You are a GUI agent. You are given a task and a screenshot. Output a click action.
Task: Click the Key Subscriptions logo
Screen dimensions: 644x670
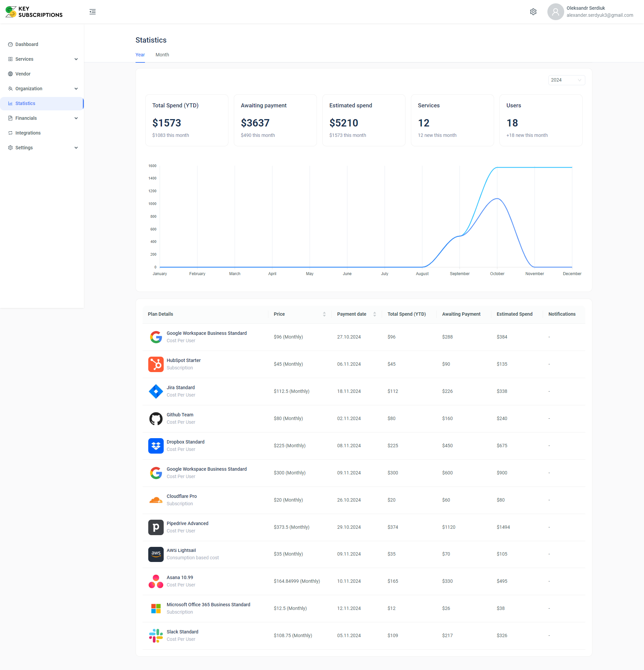[34, 12]
